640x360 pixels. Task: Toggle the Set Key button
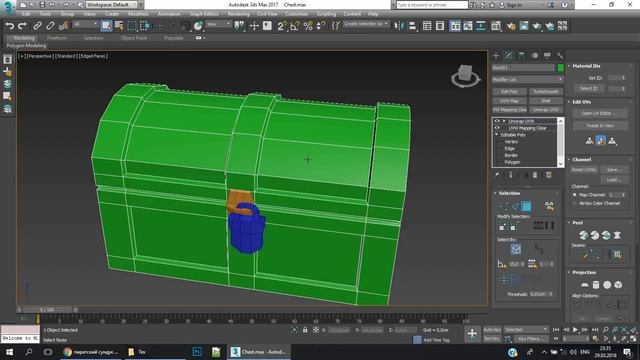[492, 339]
